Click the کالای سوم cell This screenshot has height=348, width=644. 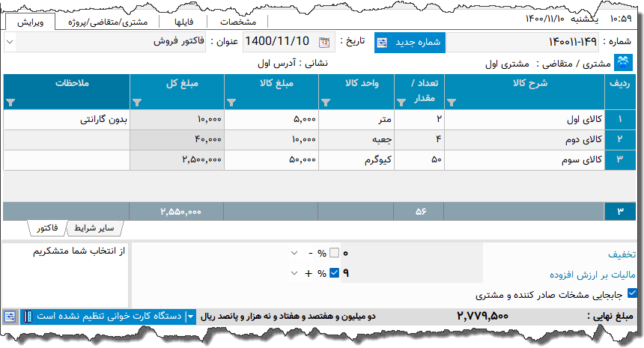524,159
